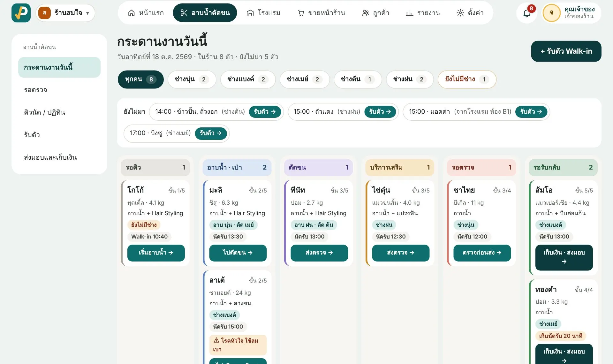Open the รายงาน reports tab
The image size is (613, 364).
(423, 13)
